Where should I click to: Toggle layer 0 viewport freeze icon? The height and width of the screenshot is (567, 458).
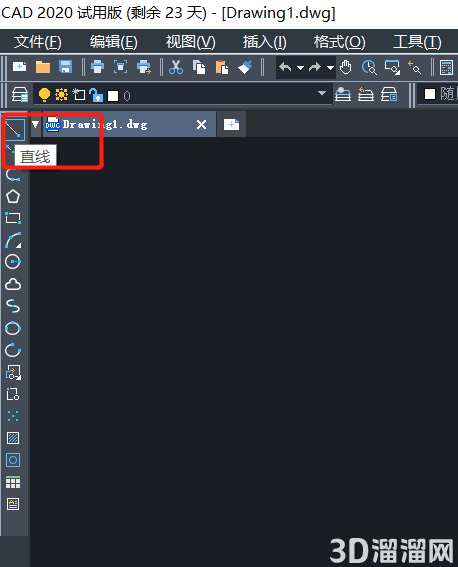[x=79, y=95]
